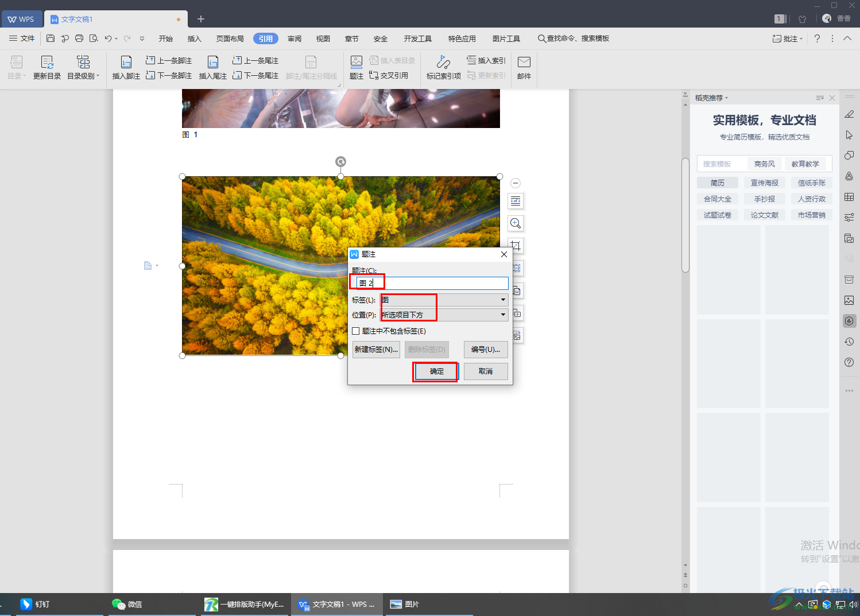The image size is (860, 616).
Task: Click the Redo arrow icon
Action: click(127, 38)
